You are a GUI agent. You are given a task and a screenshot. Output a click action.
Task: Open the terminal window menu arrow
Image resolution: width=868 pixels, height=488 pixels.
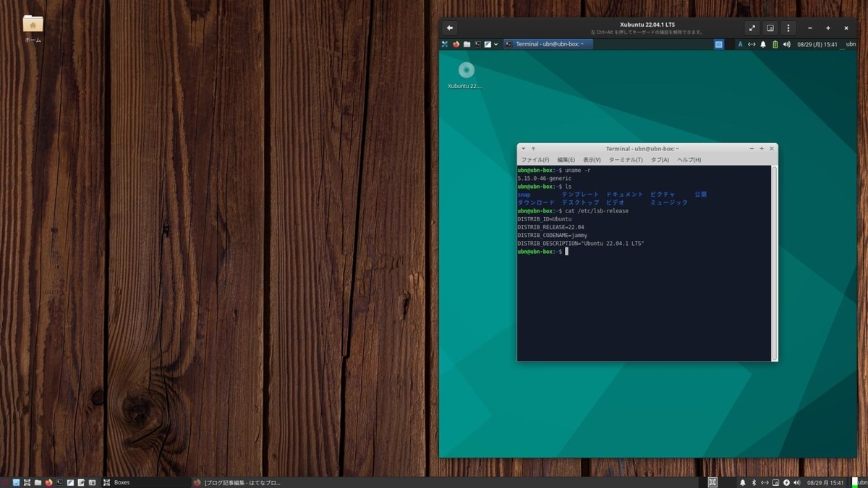point(524,149)
